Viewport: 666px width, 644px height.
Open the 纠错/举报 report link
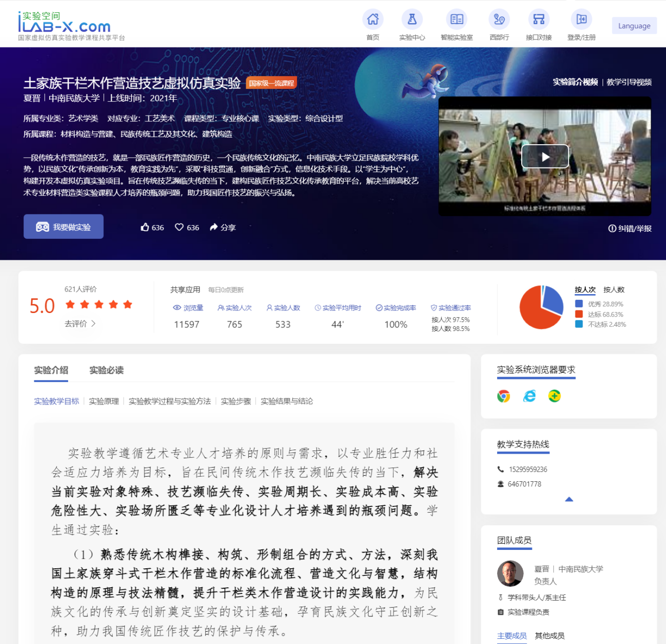[x=630, y=229]
